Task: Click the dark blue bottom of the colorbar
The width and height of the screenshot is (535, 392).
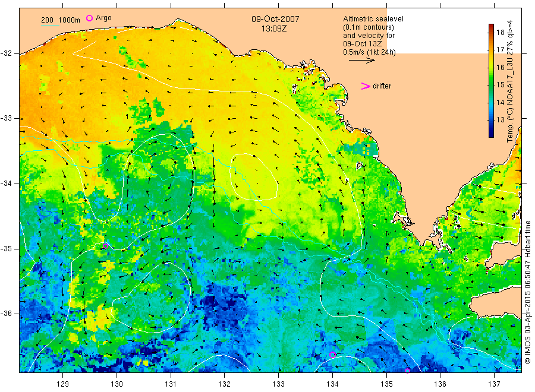Action: [492, 134]
